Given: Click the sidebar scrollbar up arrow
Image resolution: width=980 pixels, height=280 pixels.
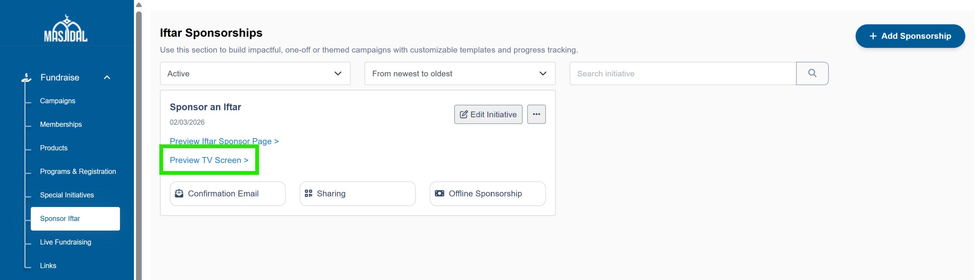Looking at the screenshot, I should pyautogui.click(x=139, y=5).
